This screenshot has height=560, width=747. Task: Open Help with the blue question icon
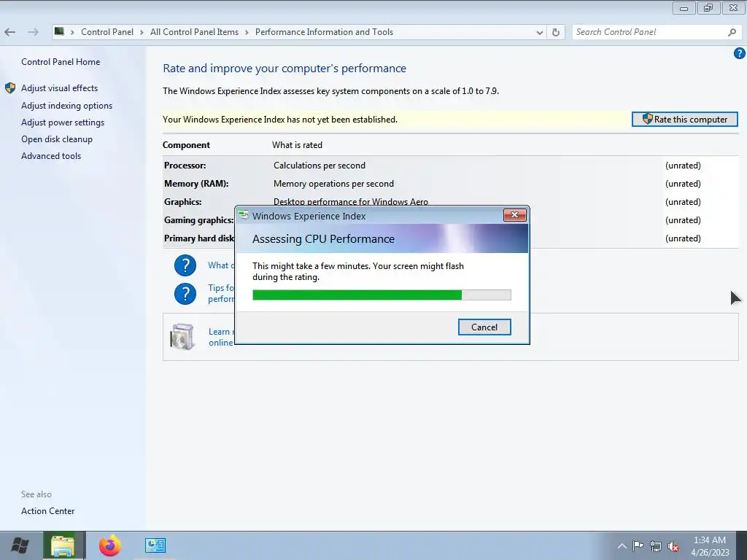tap(740, 53)
